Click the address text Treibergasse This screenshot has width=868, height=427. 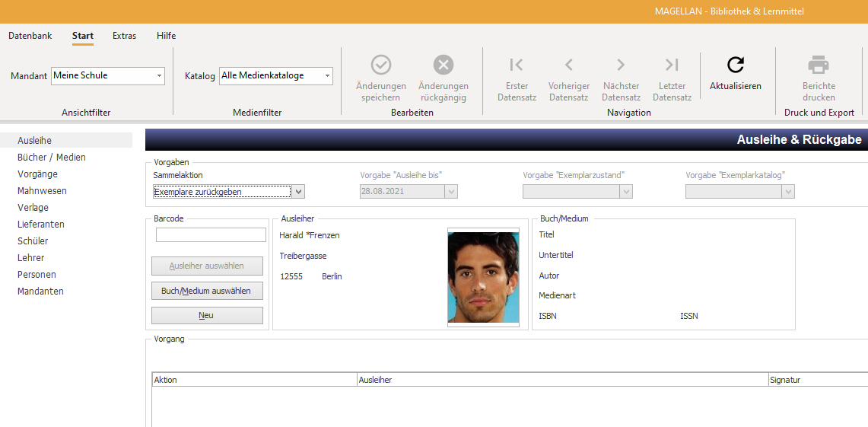(303, 256)
